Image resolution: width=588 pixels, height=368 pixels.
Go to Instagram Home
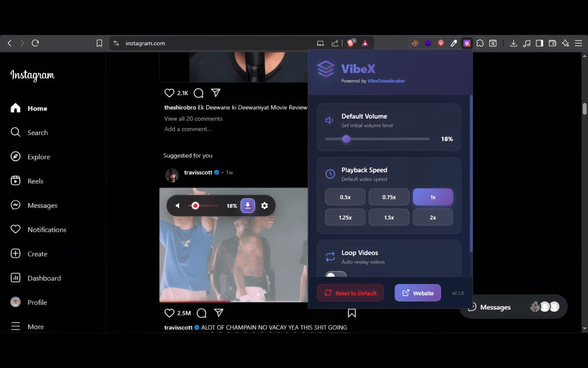click(x=29, y=108)
